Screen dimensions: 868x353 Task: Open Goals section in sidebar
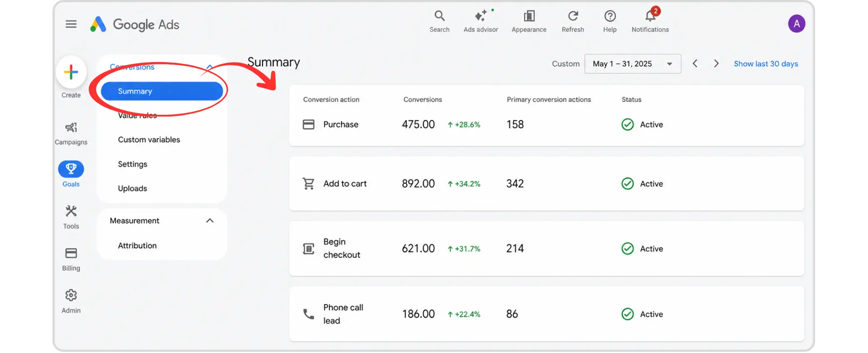click(71, 174)
